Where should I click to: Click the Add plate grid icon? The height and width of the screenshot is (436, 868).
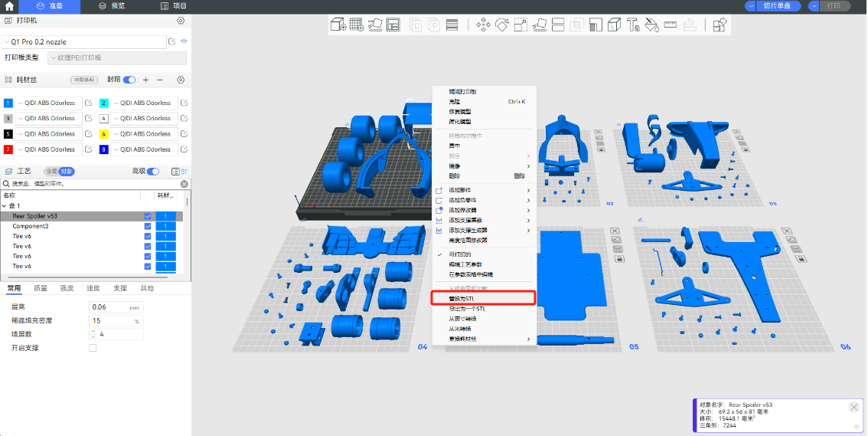tap(357, 25)
